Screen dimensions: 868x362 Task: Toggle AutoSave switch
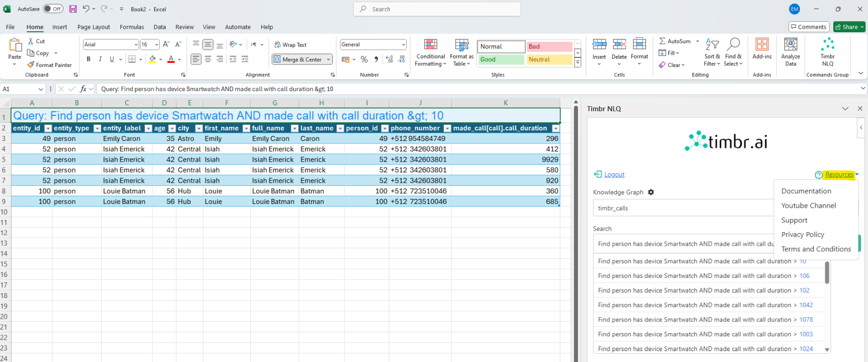(x=53, y=9)
